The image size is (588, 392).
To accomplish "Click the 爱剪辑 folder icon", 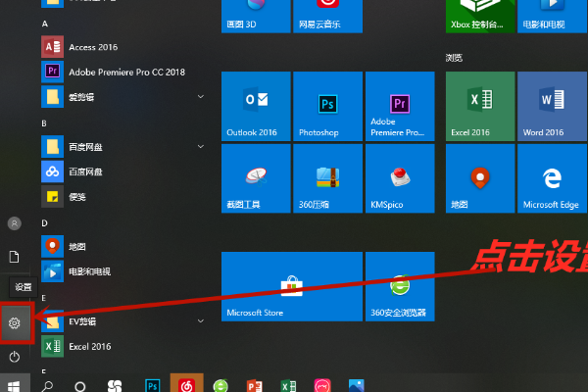I will coord(52,97).
